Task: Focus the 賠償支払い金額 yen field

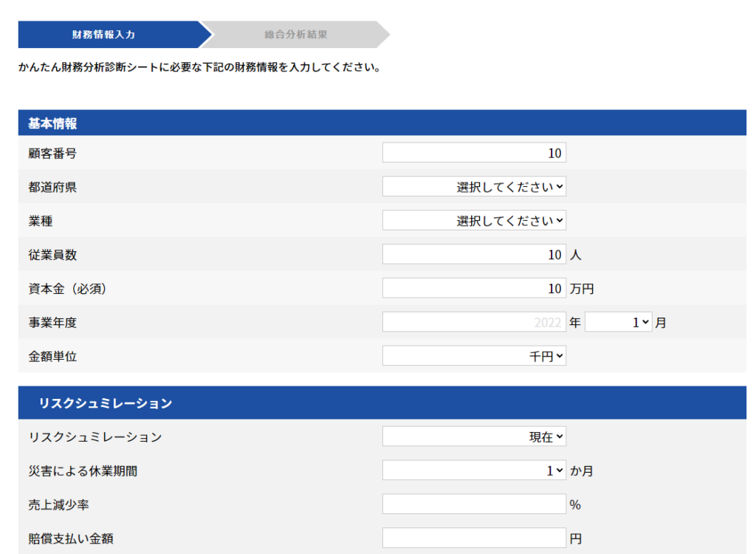Action: pos(474,538)
